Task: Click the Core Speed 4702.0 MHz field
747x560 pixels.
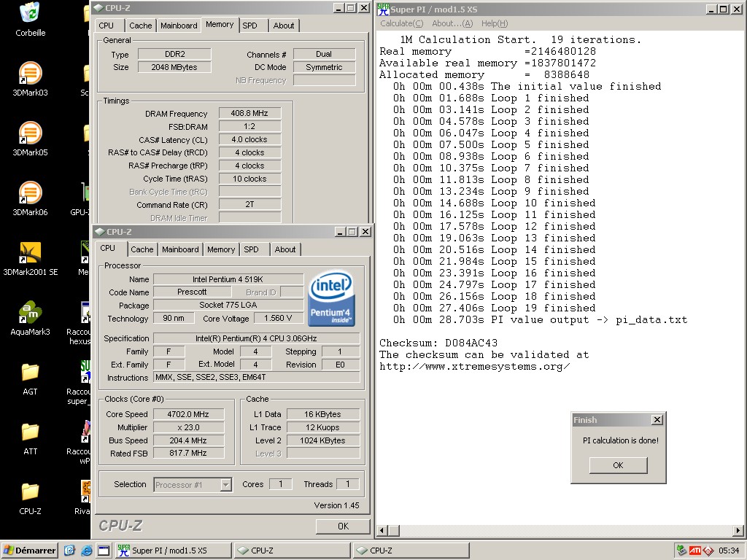Action: (188, 414)
